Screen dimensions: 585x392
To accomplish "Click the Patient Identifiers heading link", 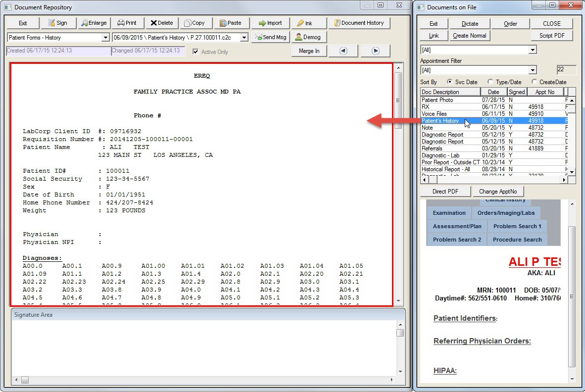I will tap(465, 319).
